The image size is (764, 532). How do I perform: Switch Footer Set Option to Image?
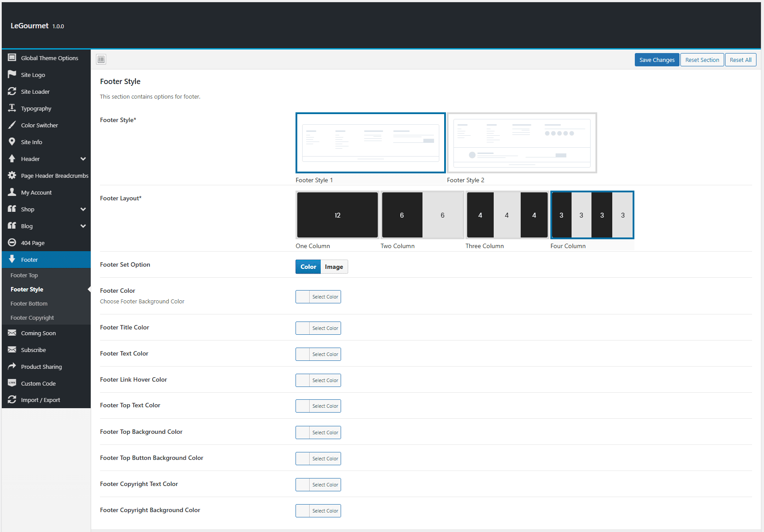pos(334,267)
